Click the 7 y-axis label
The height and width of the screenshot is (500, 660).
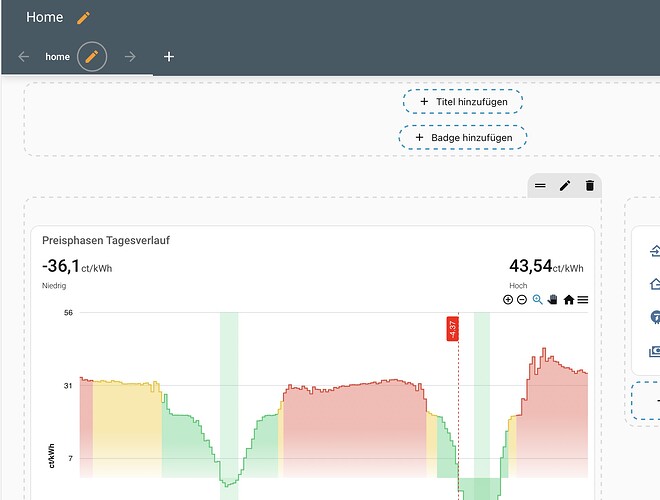tap(70, 458)
